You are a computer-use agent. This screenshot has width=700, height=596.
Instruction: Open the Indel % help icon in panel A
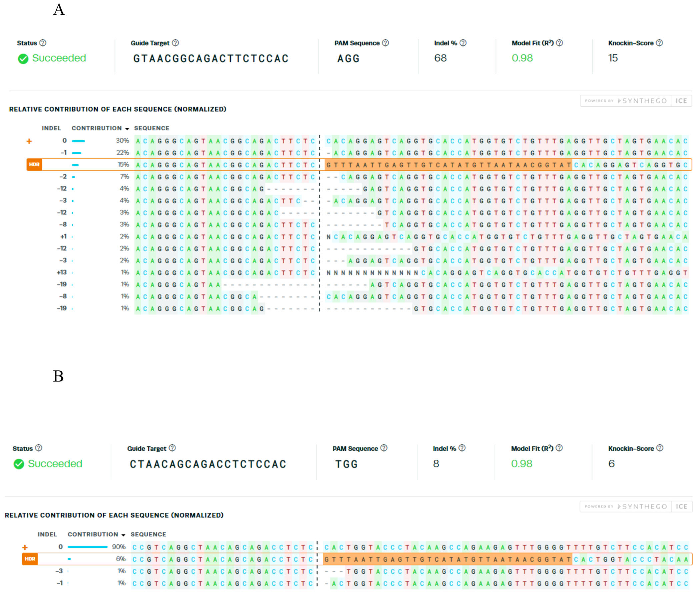click(463, 43)
